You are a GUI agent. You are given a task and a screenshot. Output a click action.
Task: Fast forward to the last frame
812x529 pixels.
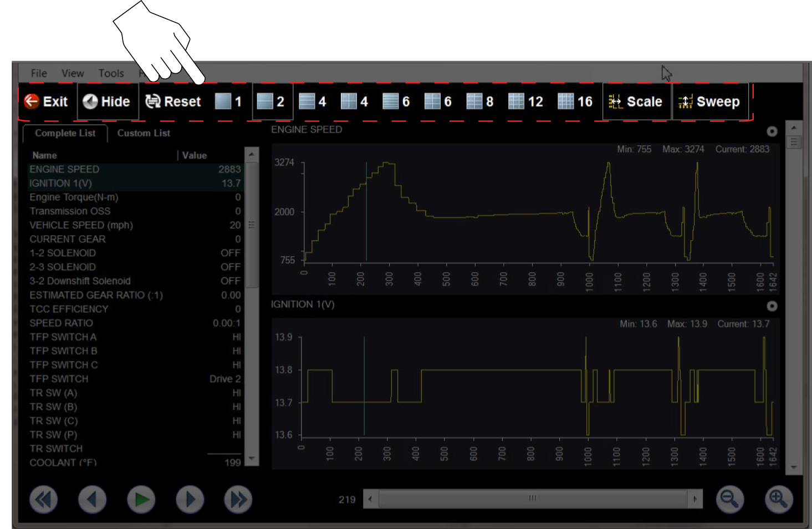[x=238, y=500]
